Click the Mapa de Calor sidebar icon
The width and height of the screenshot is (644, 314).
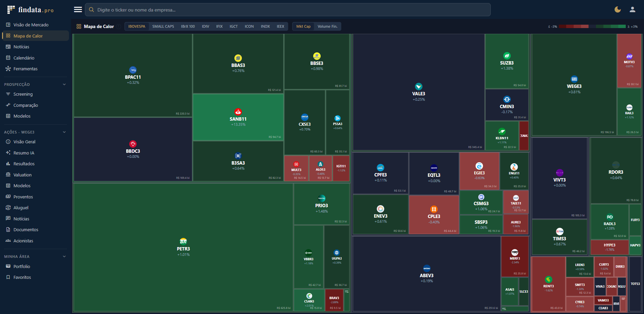[8, 36]
